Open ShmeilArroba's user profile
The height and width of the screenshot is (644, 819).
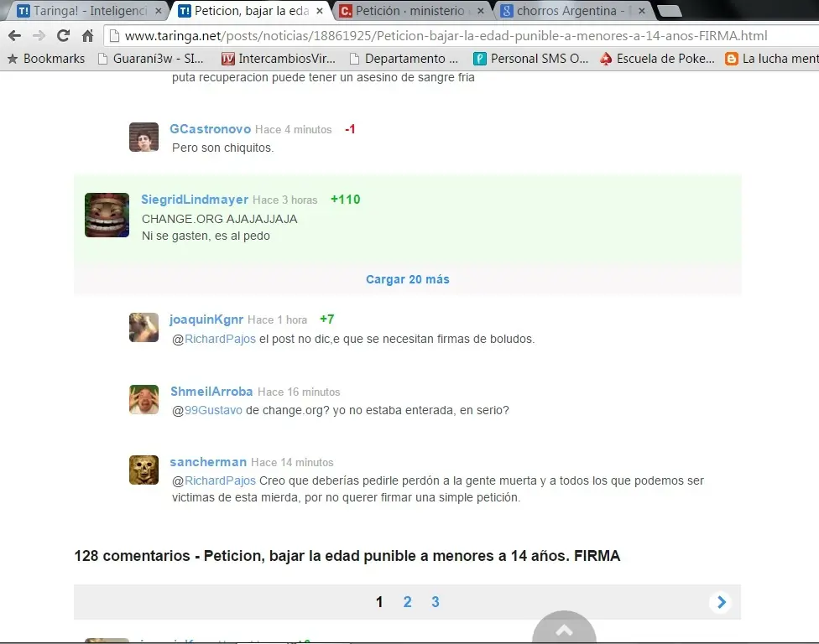click(211, 392)
